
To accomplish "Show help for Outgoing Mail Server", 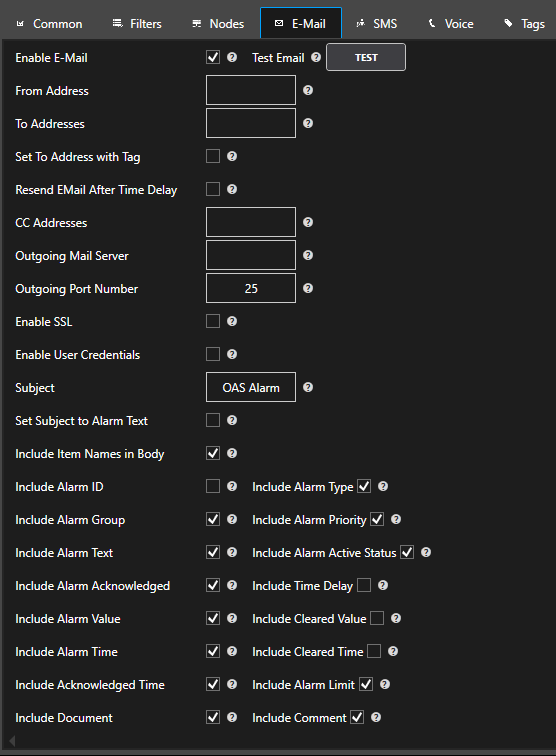I will (x=308, y=255).
